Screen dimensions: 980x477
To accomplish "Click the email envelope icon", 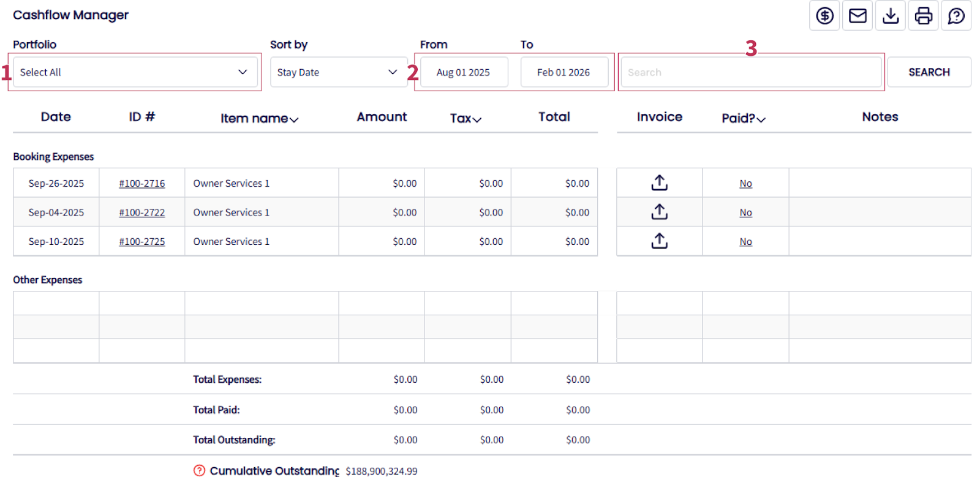I will coord(858,16).
